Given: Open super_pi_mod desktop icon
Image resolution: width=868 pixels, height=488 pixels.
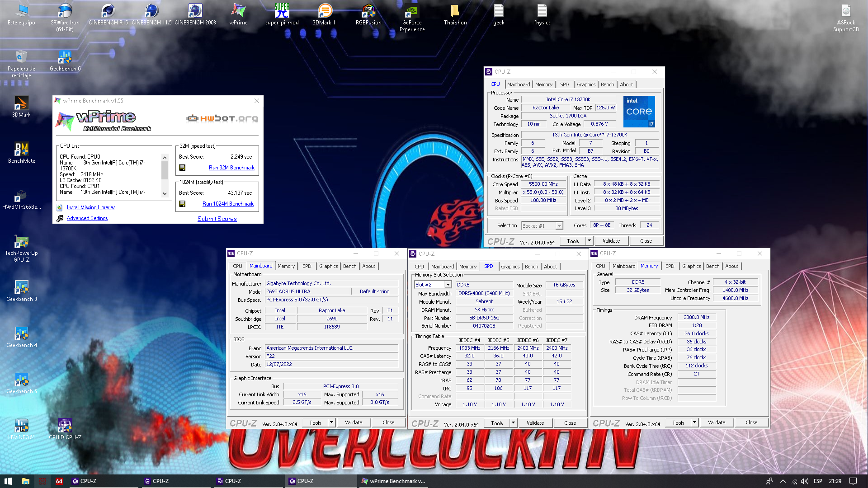Looking at the screenshot, I should [x=282, y=14].
